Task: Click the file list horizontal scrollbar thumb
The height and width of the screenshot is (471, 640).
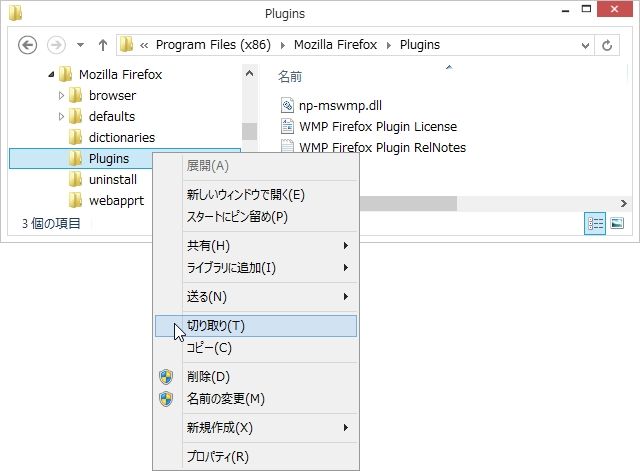Action: (407, 203)
